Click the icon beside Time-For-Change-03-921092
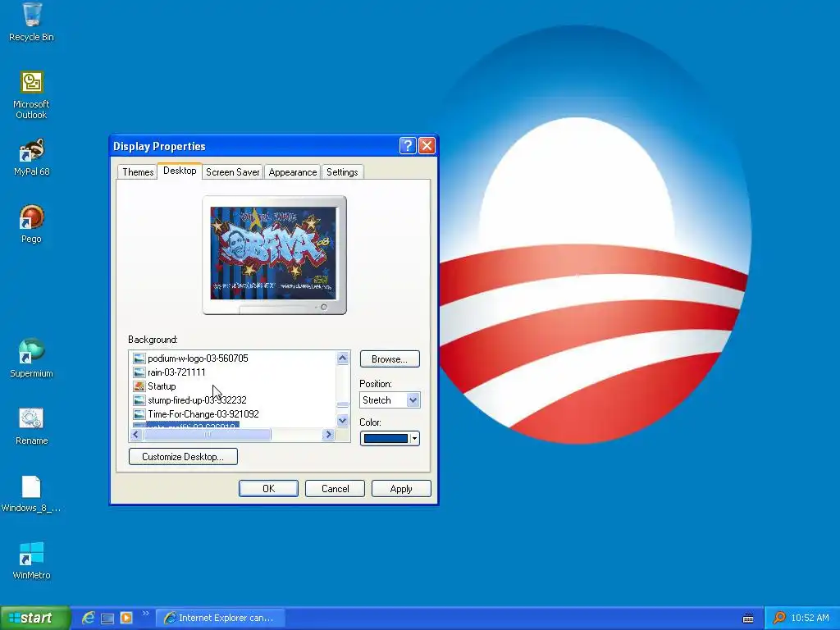Screen dimensions: 840x630 (x=139, y=414)
